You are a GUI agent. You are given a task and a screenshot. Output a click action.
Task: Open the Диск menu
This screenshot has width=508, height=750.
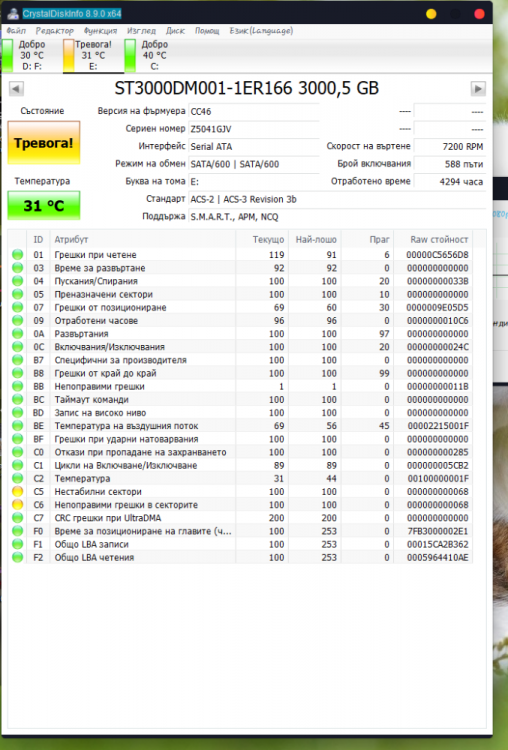point(175,31)
